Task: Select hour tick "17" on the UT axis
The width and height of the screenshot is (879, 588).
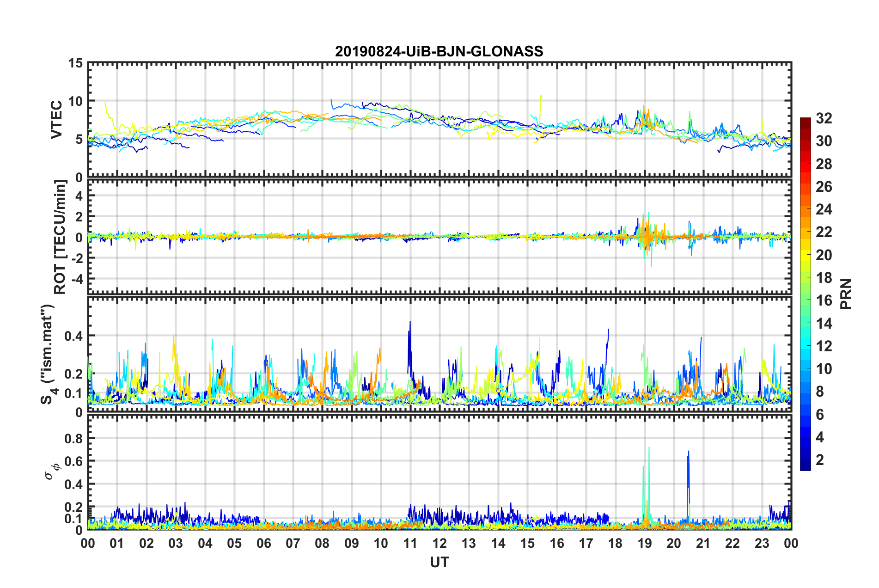Action: pos(586,543)
